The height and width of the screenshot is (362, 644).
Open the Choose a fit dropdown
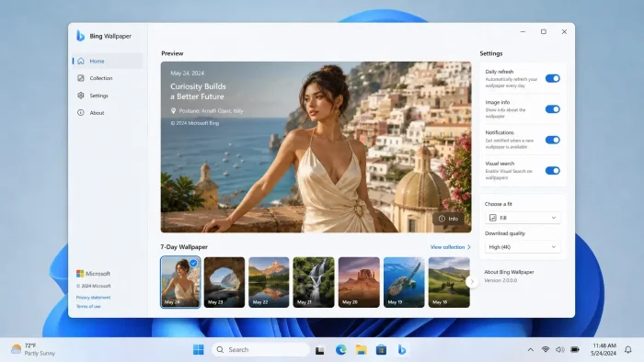(523, 218)
